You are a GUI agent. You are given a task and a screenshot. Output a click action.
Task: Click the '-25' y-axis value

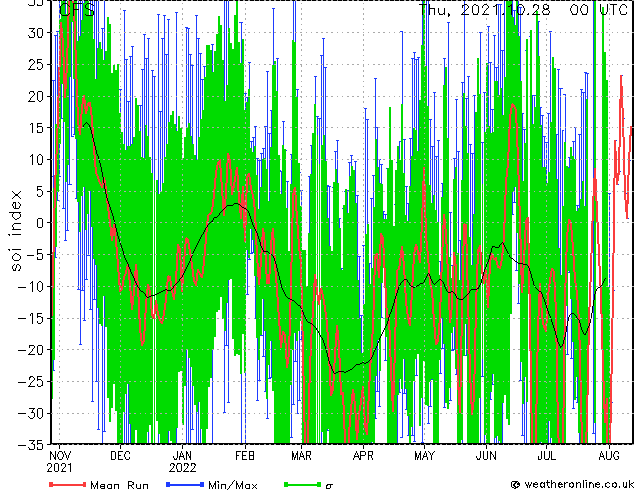31,381
